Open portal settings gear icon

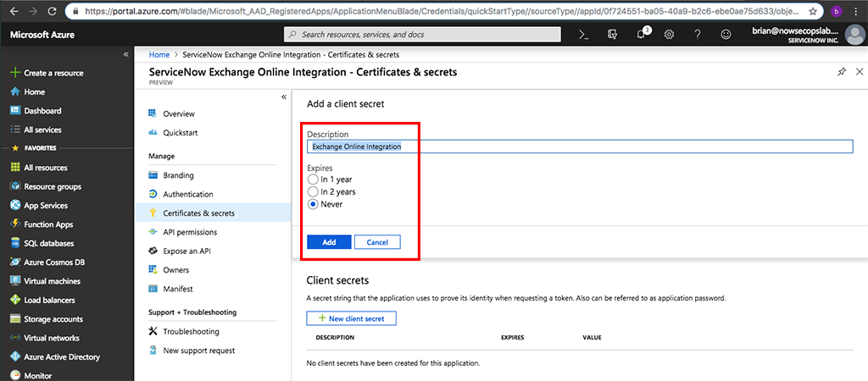669,34
